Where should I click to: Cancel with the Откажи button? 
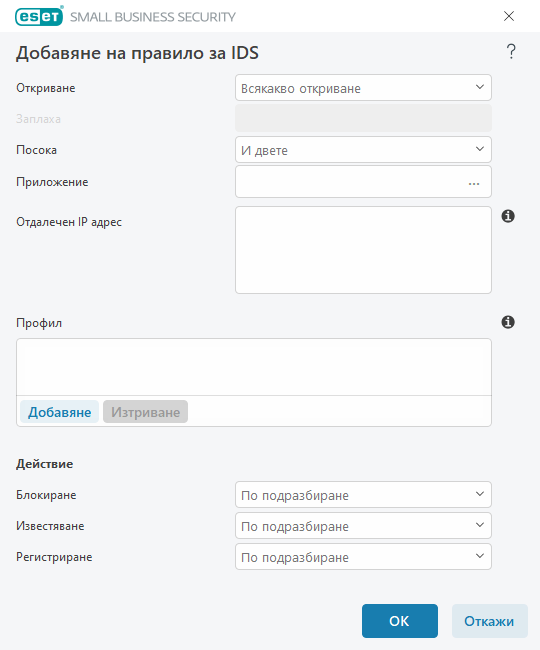click(489, 621)
